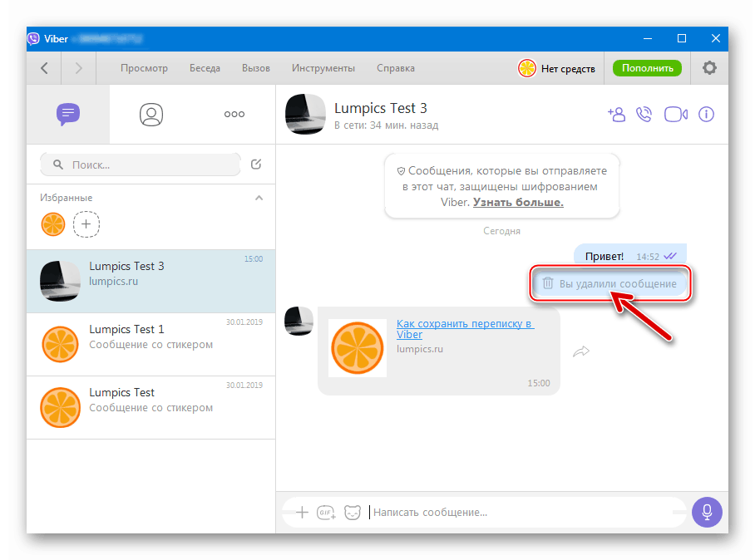Screen dimensions: 755x560
Task: Open the More (three dots) tab
Action: point(234,114)
